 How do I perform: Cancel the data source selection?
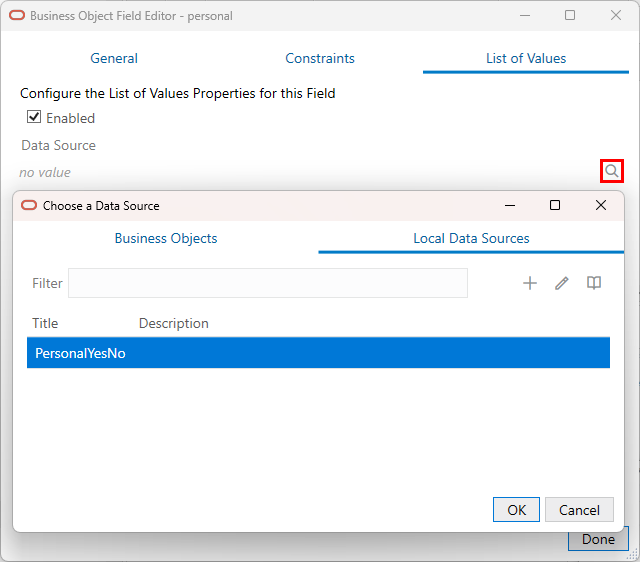point(579,510)
